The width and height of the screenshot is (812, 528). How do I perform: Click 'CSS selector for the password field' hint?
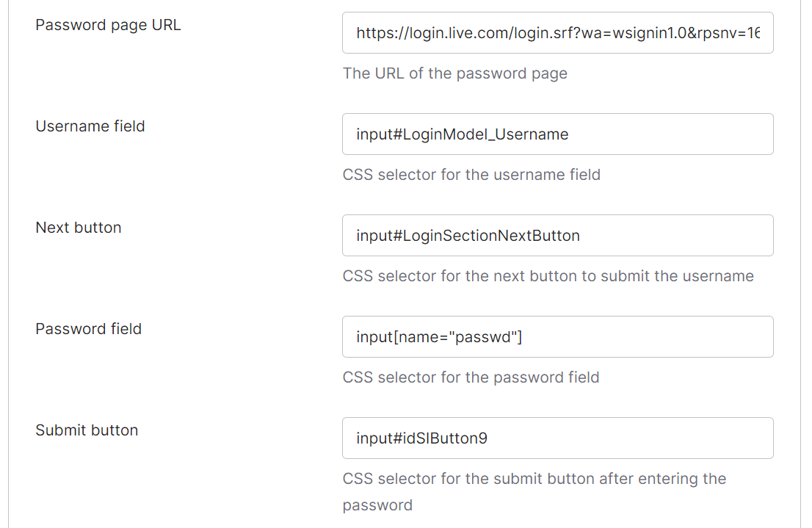click(471, 377)
